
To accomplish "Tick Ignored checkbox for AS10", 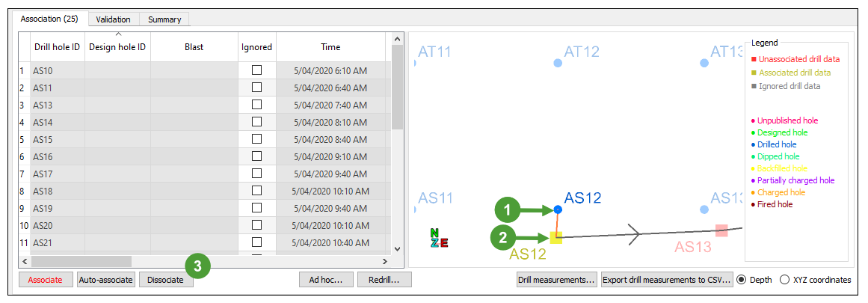I will click(257, 70).
